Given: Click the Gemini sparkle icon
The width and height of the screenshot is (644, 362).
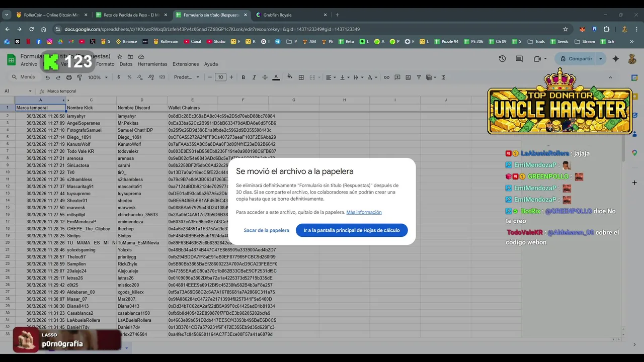Looking at the screenshot, I should pyautogui.click(x=616, y=59).
